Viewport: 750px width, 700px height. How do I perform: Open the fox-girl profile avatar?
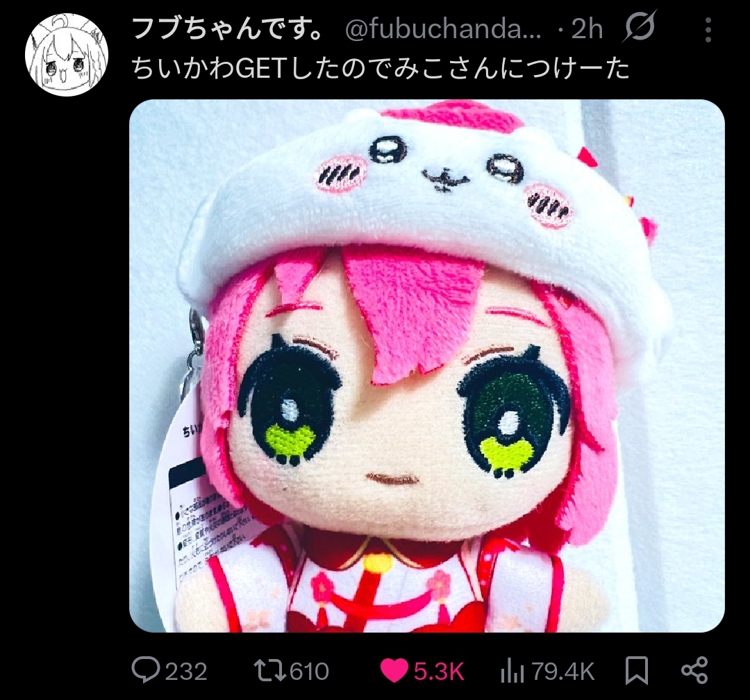tap(67, 55)
